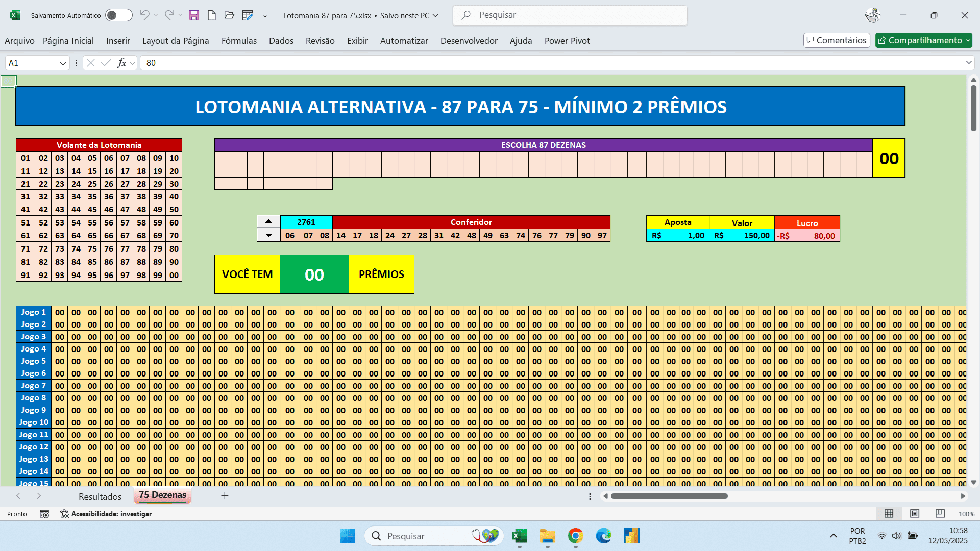This screenshot has width=980, height=551.
Task: Click the macro record icon in status bar
Action: pos(44,514)
